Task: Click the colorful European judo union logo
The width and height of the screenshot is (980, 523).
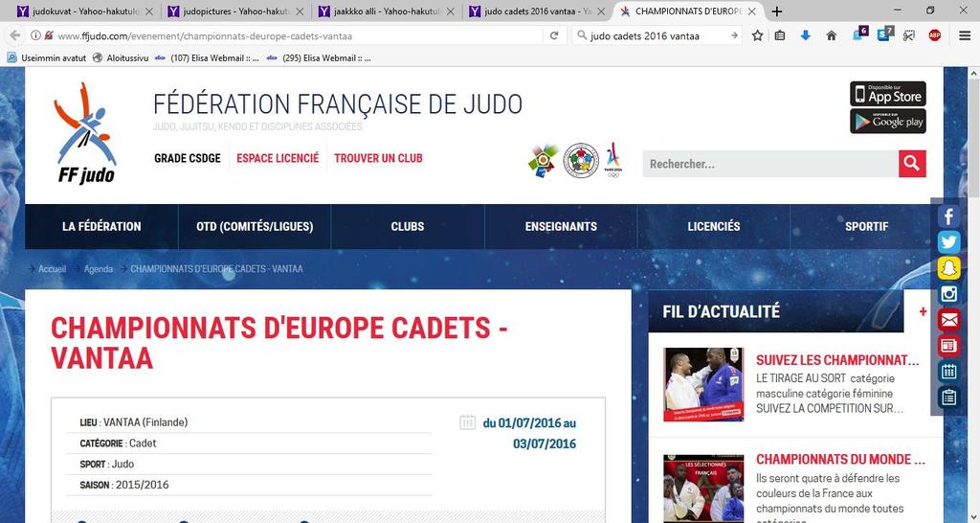Action: pyautogui.click(x=543, y=160)
